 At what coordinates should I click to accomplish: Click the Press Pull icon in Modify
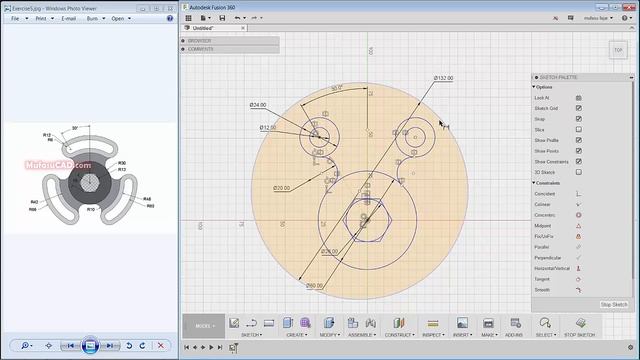click(329, 323)
